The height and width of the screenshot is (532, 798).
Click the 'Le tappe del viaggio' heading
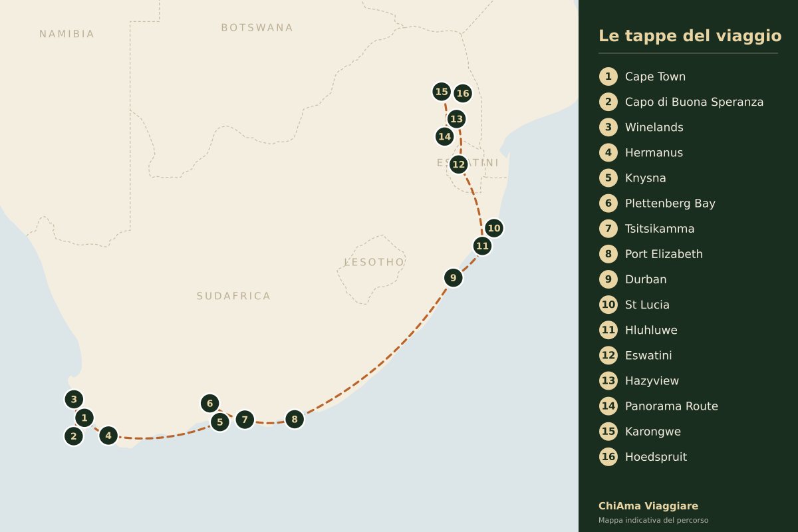[x=690, y=36]
